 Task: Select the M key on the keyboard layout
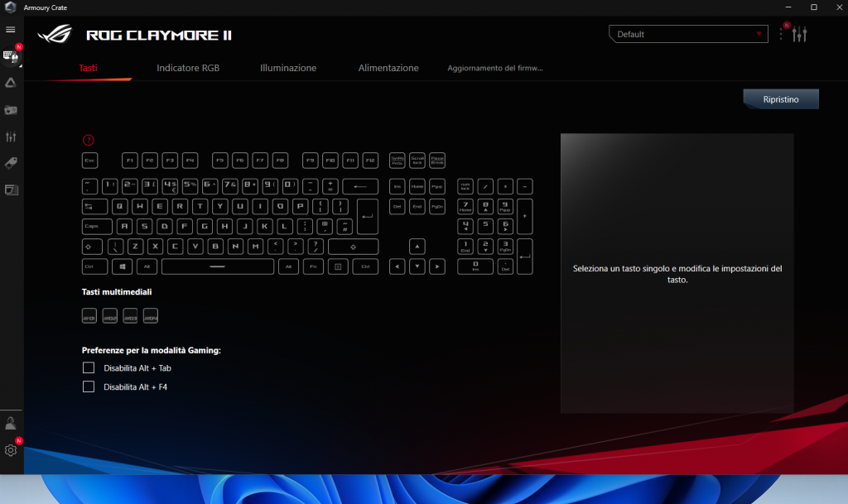(255, 247)
